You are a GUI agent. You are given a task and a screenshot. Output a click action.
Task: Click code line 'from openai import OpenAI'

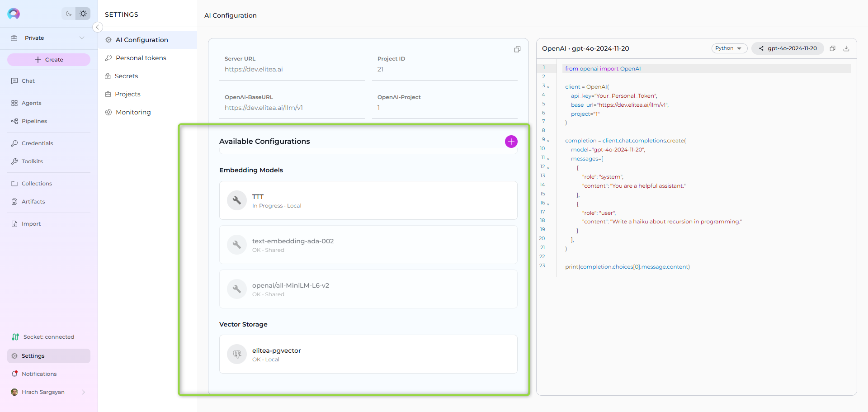coord(603,69)
